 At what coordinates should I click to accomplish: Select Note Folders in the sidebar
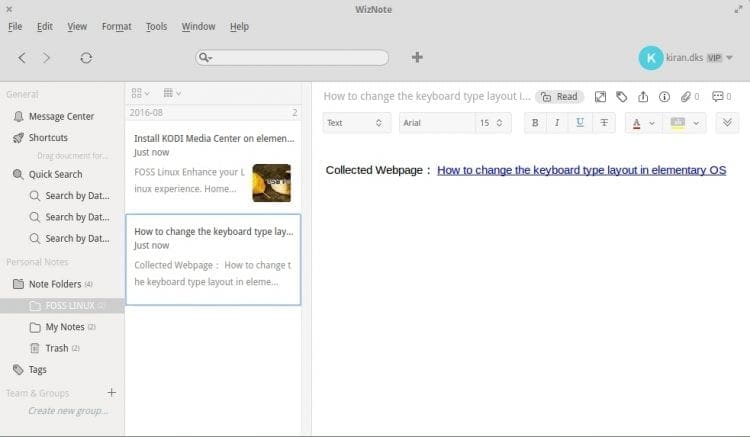click(x=55, y=284)
